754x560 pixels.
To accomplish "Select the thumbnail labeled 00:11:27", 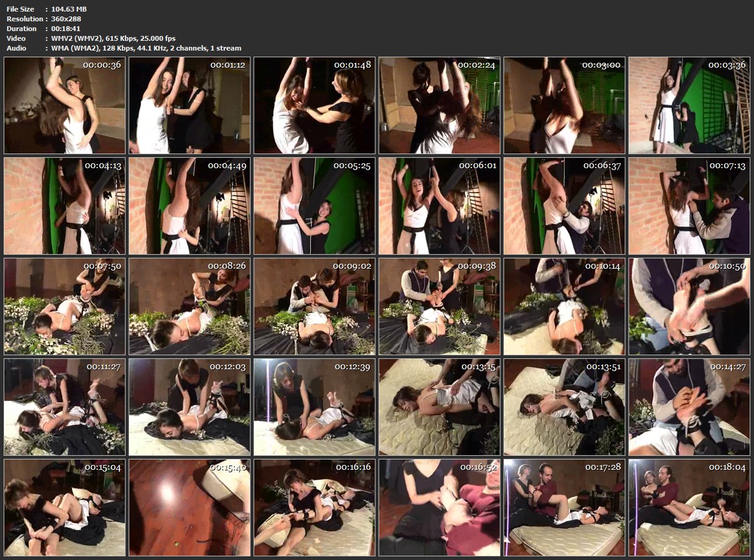I will click(65, 407).
